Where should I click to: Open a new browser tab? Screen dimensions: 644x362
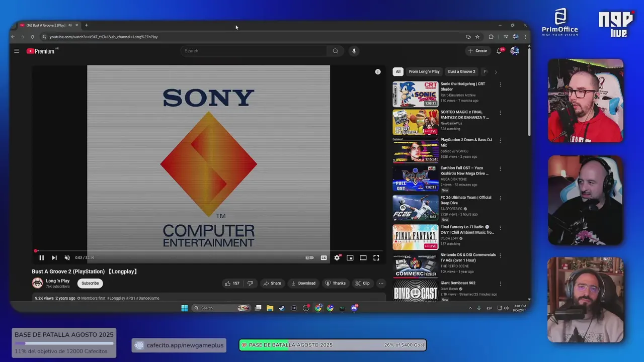(x=87, y=25)
